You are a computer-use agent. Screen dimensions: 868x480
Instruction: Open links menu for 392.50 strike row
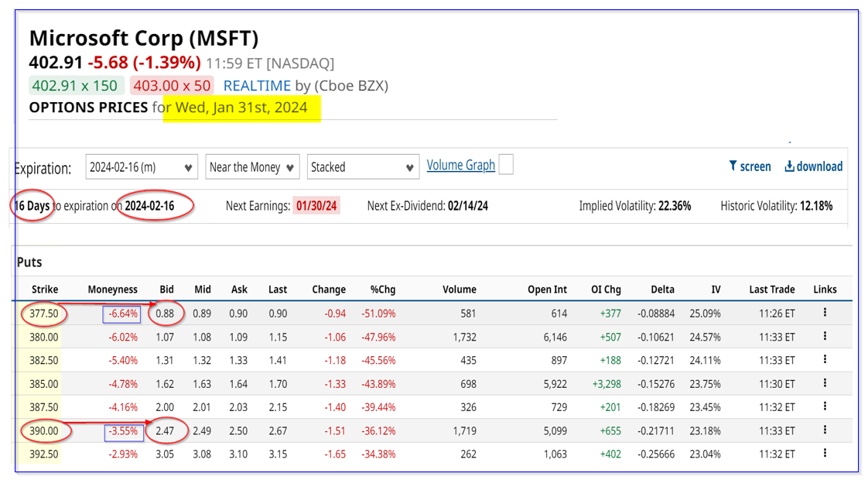point(824,454)
